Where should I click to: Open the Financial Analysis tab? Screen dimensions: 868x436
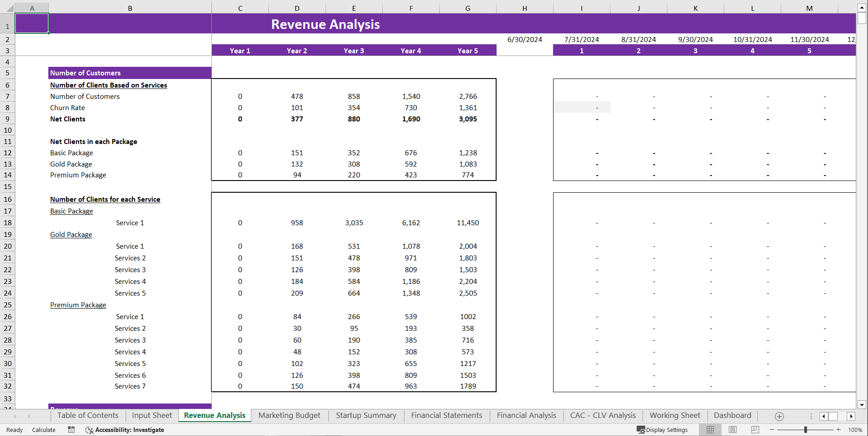pyautogui.click(x=526, y=416)
